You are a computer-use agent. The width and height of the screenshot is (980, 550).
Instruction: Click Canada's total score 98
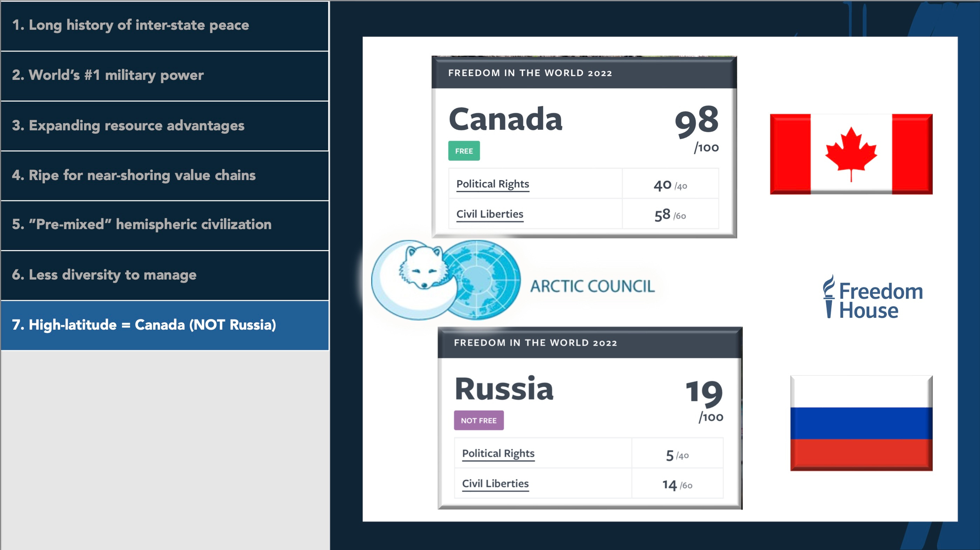696,122
